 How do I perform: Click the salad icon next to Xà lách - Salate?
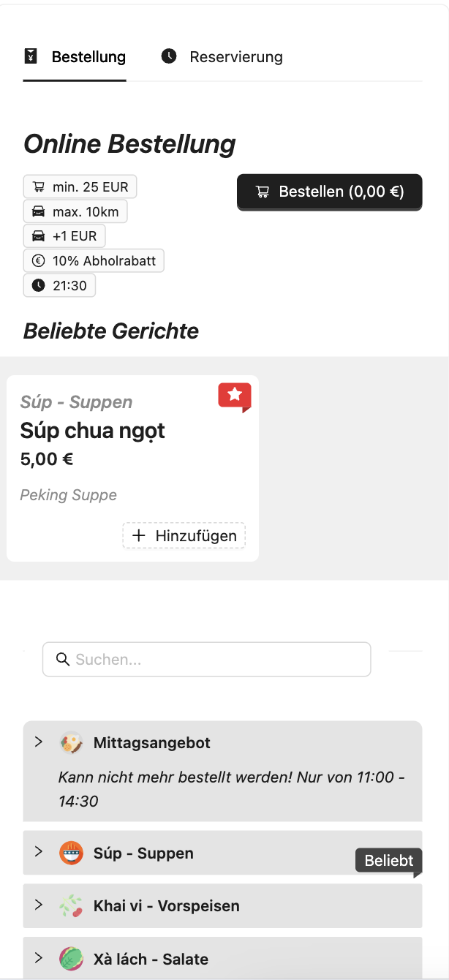[x=71, y=959]
